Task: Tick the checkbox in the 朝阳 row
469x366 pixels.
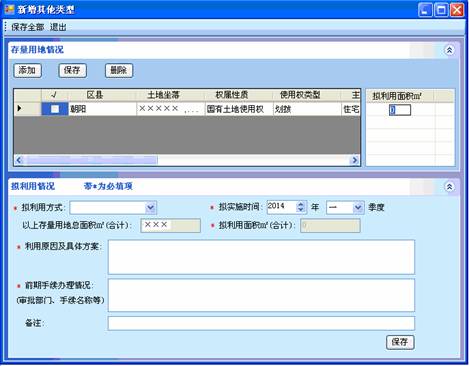Action: [x=55, y=109]
